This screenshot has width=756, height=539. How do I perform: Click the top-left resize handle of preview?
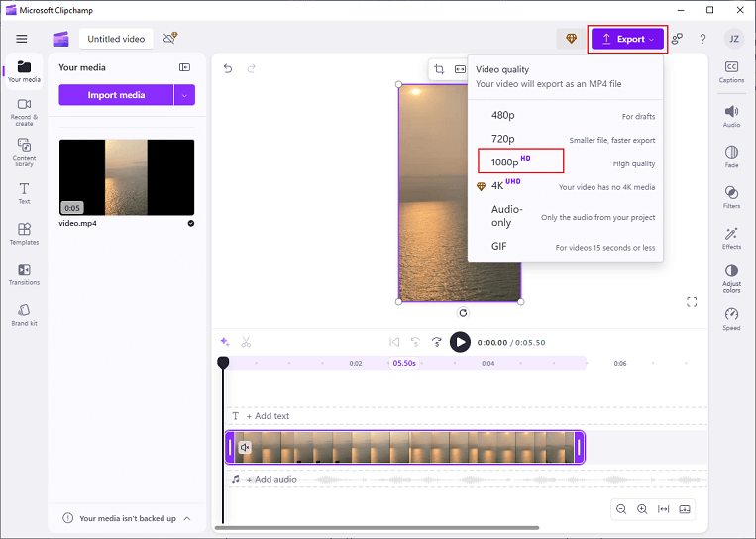[x=398, y=84]
